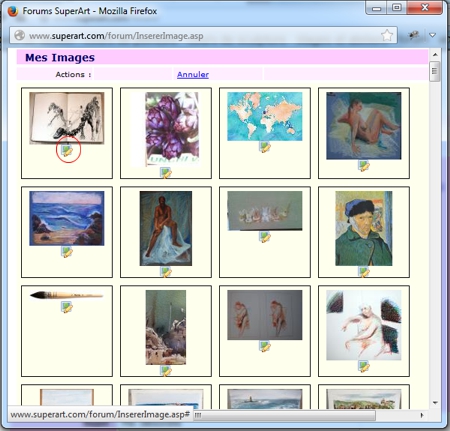Click insert icon under Van Gogh portrait
This screenshot has width=450, height=431.
tap(364, 272)
